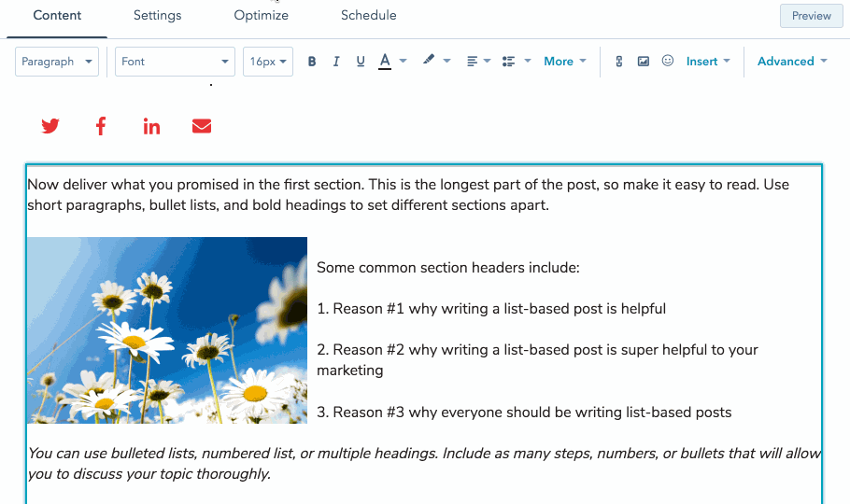
Task: Expand the Font family dropdown
Action: click(175, 62)
